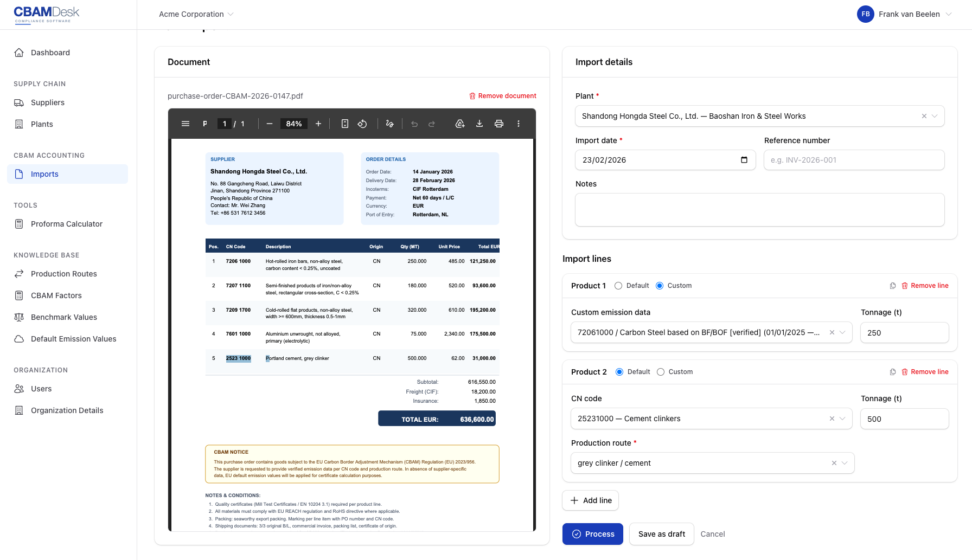Image resolution: width=972 pixels, height=560 pixels.
Task: Download the purchase order PDF
Action: pyautogui.click(x=479, y=124)
